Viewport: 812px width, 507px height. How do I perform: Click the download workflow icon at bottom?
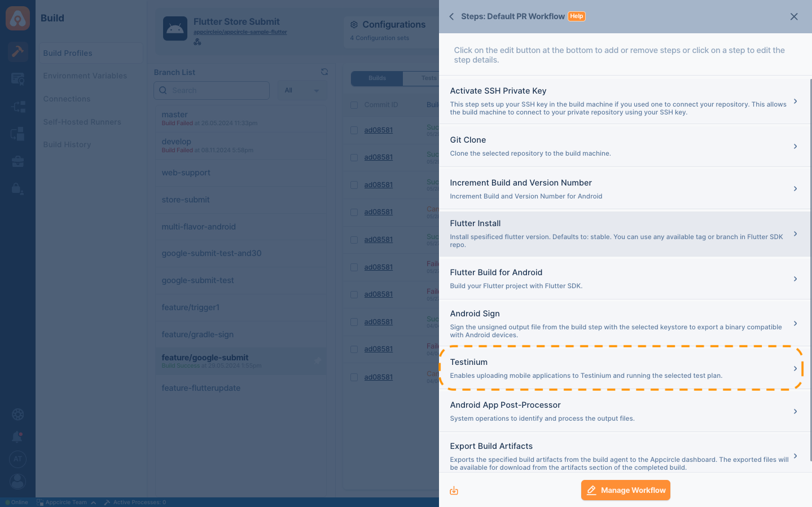tap(454, 491)
